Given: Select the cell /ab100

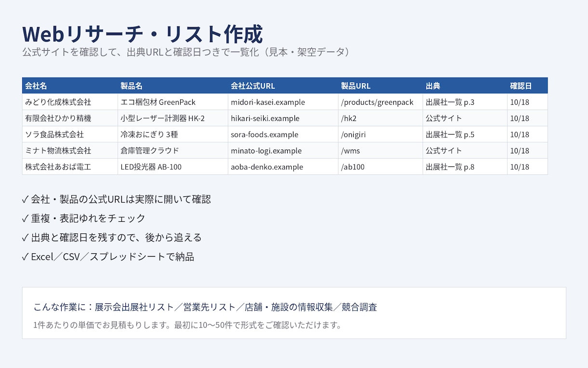Looking at the screenshot, I should (380, 167).
